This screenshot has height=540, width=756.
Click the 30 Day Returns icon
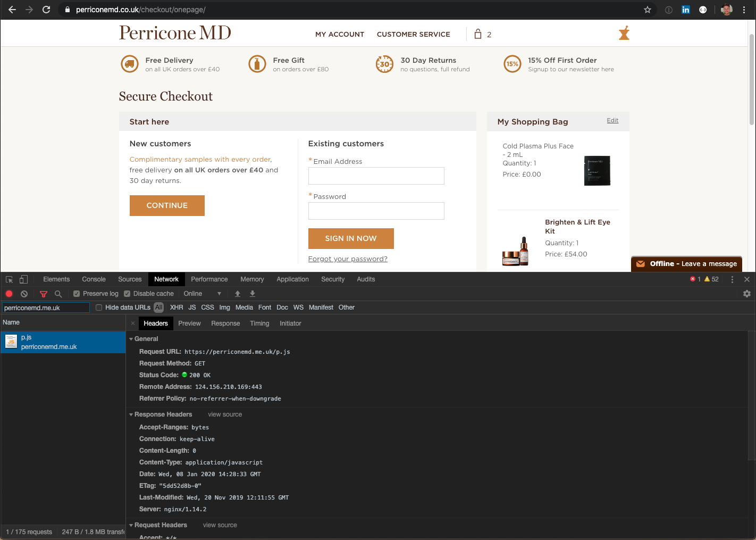click(x=384, y=64)
